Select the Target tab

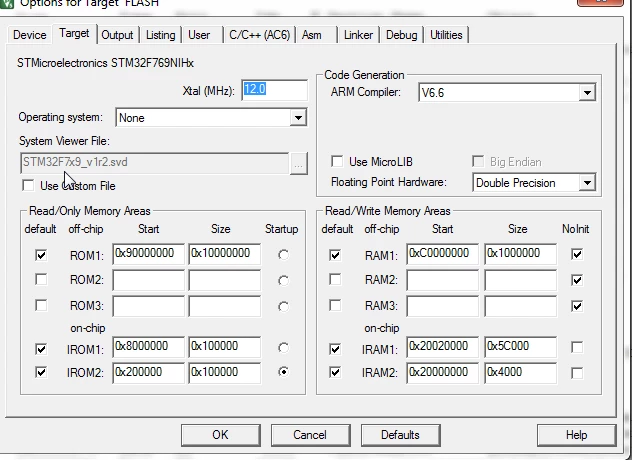pos(74,33)
